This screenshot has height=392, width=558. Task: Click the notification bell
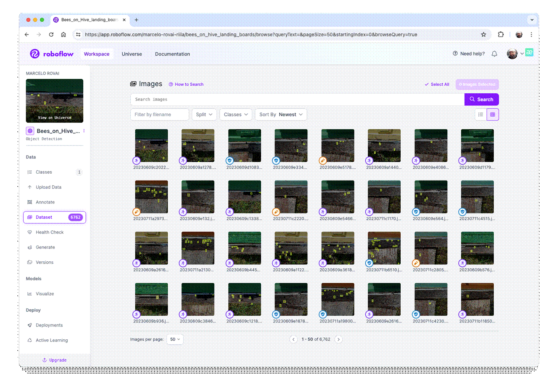[x=494, y=53]
